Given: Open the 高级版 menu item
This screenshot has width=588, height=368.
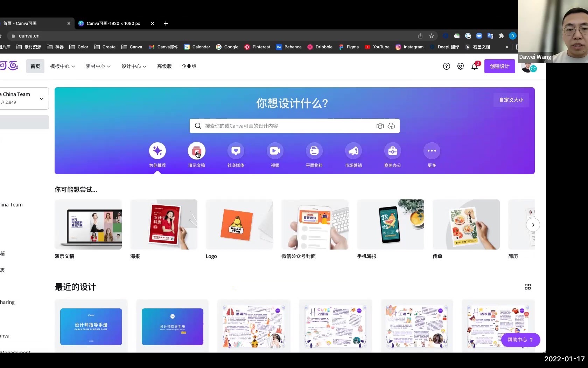Looking at the screenshot, I should (x=164, y=66).
